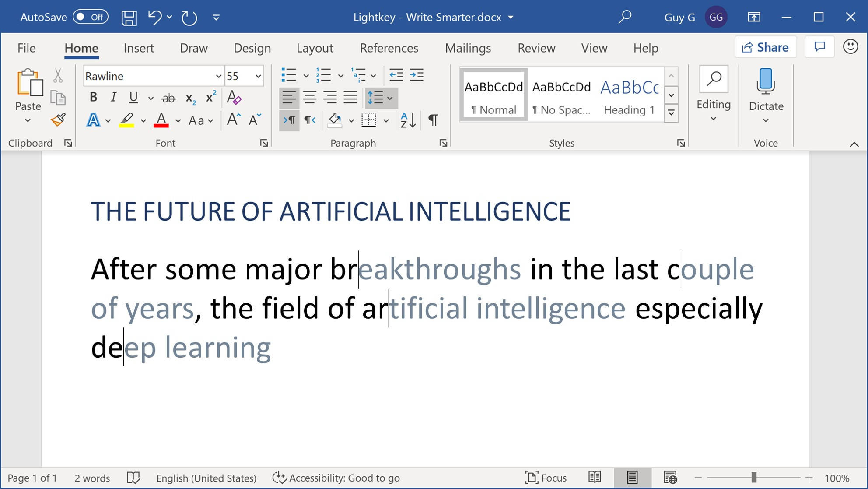868x489 pixels.
Task: Click the Undo arrow icon
Action: point(154,17)
